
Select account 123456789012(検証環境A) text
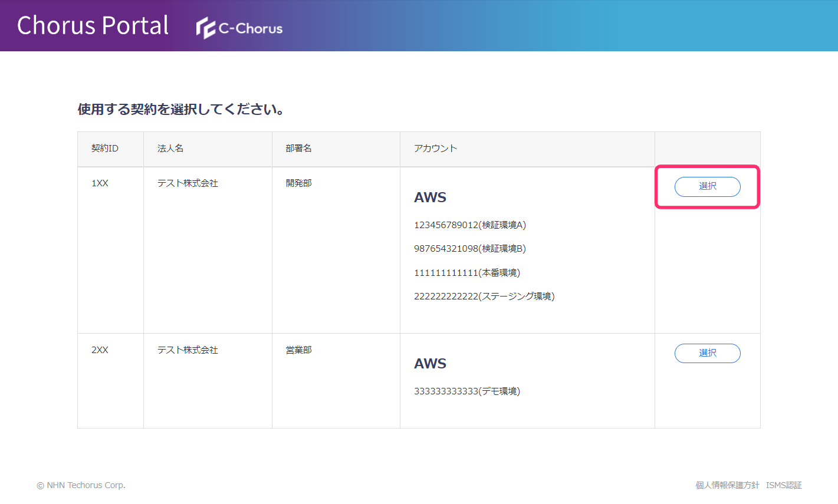470,225
